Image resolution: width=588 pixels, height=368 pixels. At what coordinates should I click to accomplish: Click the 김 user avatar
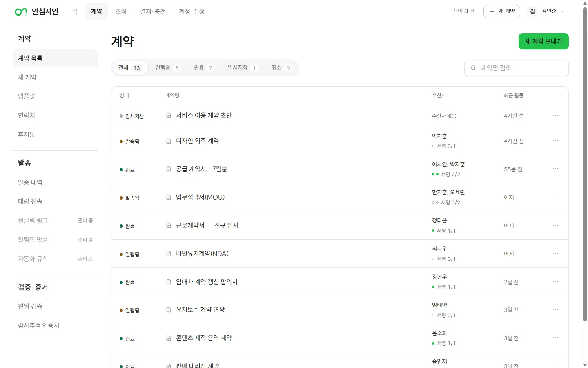point(532,11)
